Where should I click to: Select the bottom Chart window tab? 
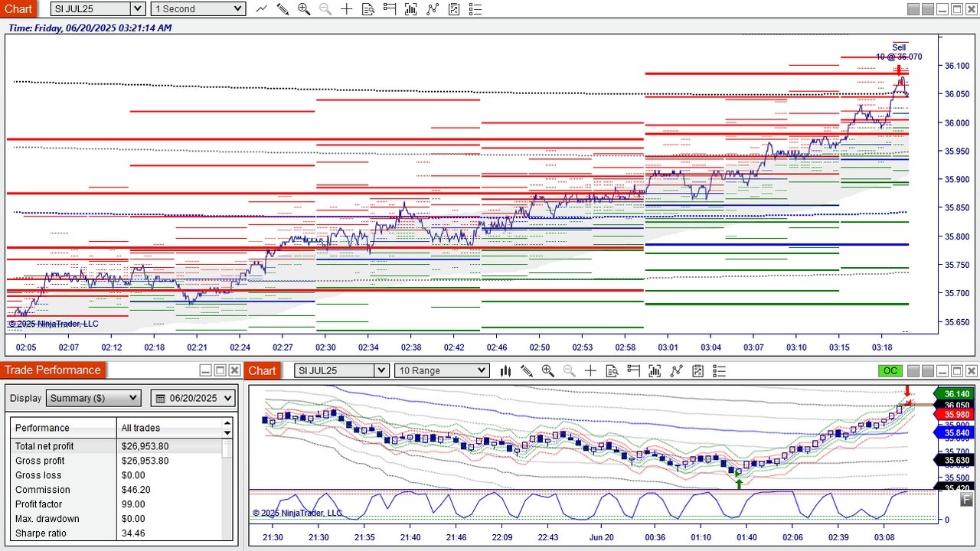(x=262, y=370)
